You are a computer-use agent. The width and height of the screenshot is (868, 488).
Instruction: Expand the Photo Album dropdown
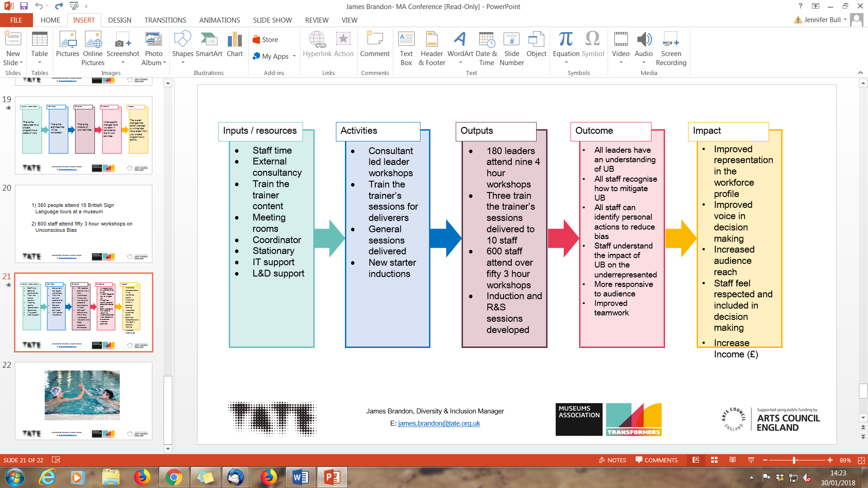pos(164,63)
